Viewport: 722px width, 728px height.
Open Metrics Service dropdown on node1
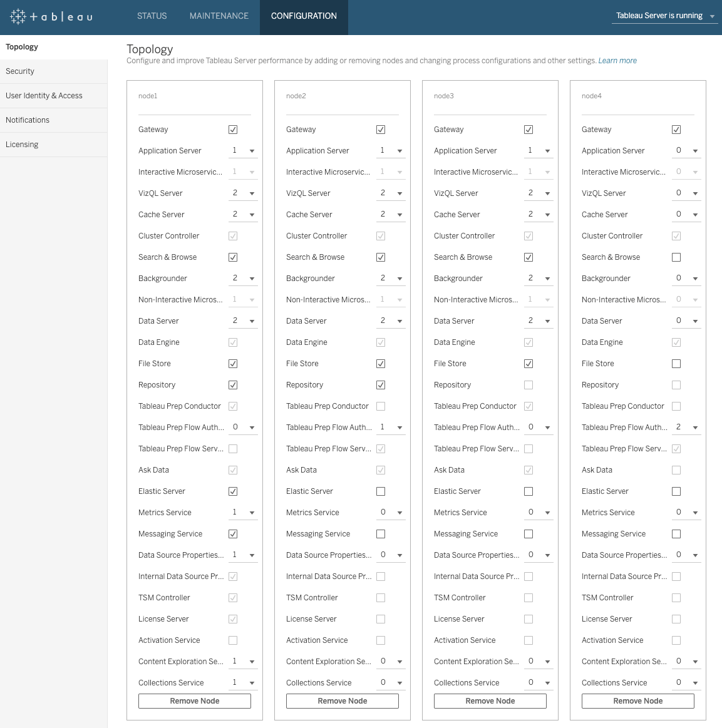(243, 513)
